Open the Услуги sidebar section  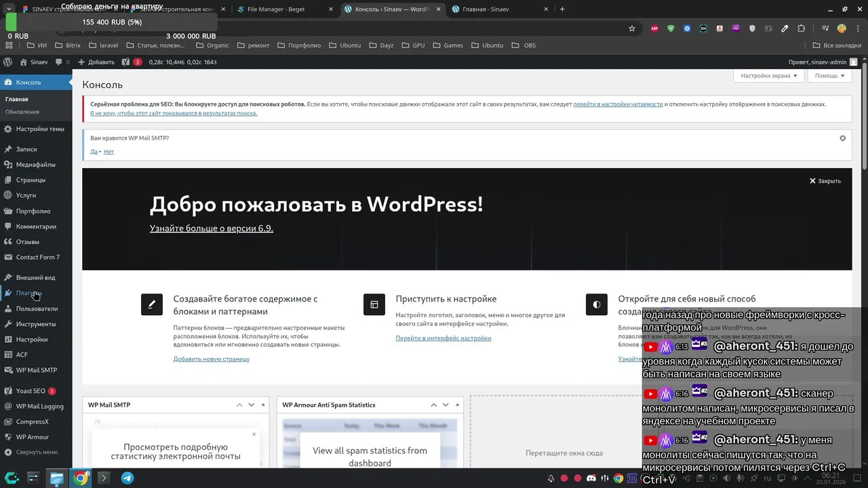point(36,195)
